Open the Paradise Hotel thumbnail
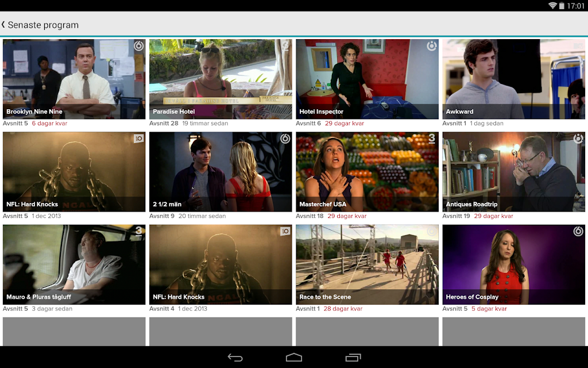The image size is (588, 368). (x=220, y=79)
